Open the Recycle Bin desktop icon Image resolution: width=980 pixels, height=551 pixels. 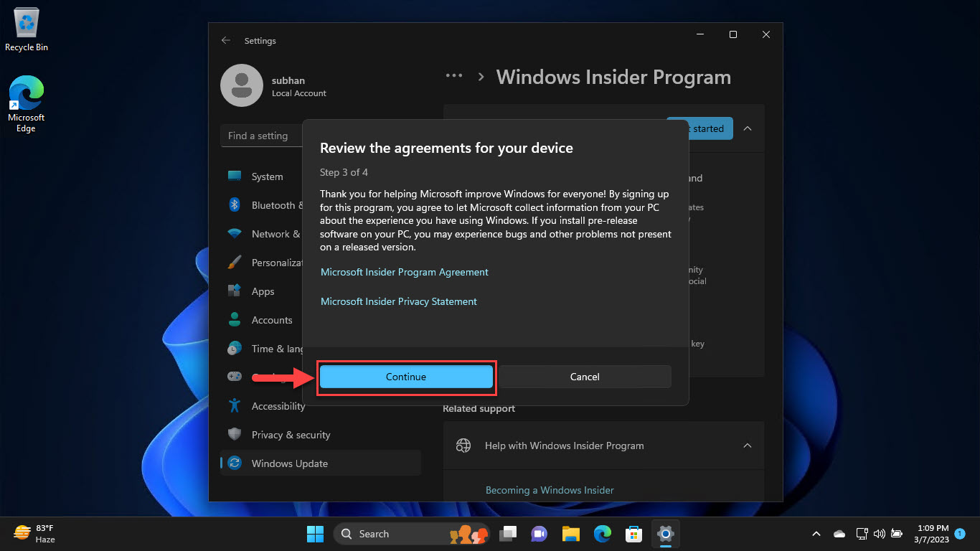27,30
